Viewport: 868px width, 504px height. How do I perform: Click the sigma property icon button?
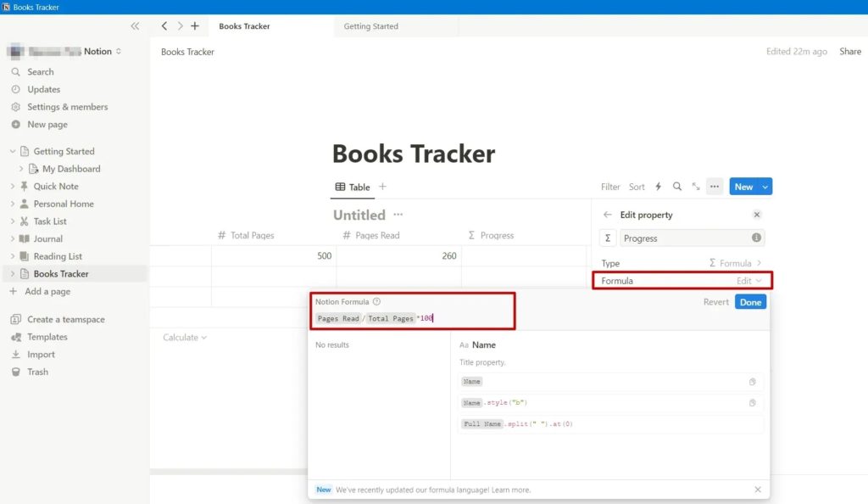pyautogui.click(x=608, y=238)
